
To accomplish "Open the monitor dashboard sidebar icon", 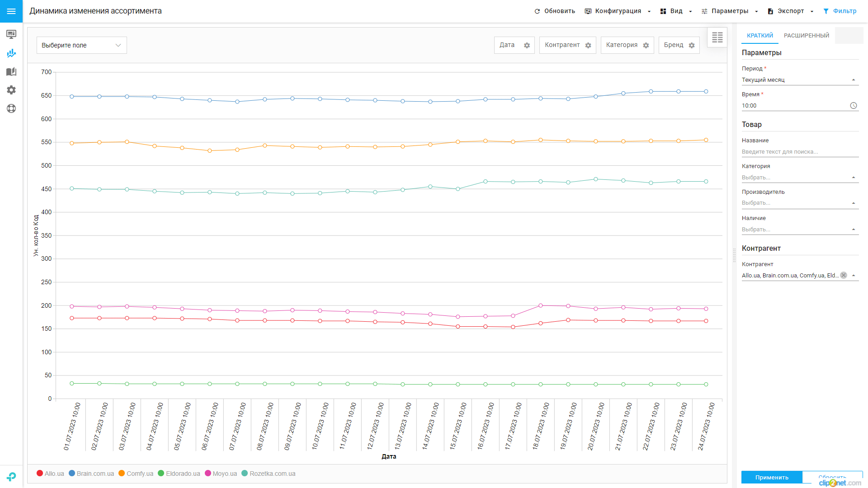I will pyautogui.click(x=11, y=34).
